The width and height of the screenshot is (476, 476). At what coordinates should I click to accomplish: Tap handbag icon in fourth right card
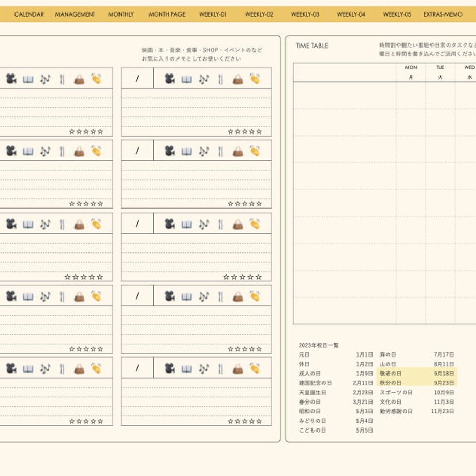(238, 296)
